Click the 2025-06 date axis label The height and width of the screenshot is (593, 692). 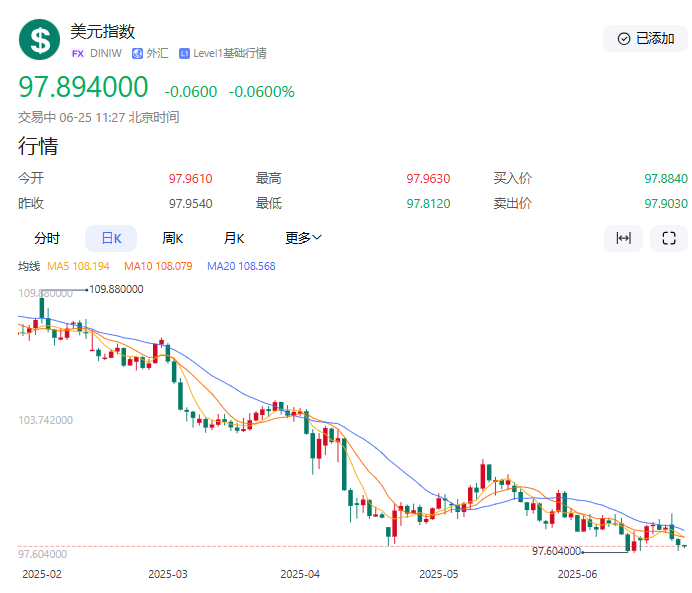(577, 574)
